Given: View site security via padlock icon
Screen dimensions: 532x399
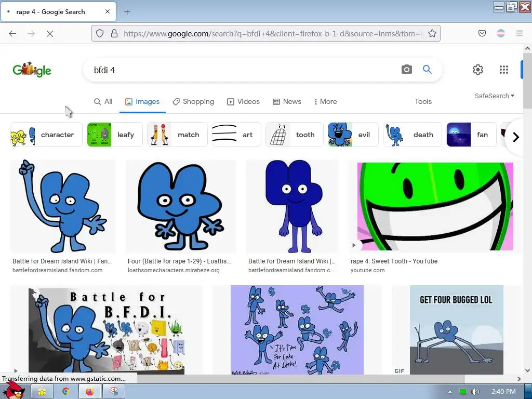Looking at the screenshot, I should 114,33.
